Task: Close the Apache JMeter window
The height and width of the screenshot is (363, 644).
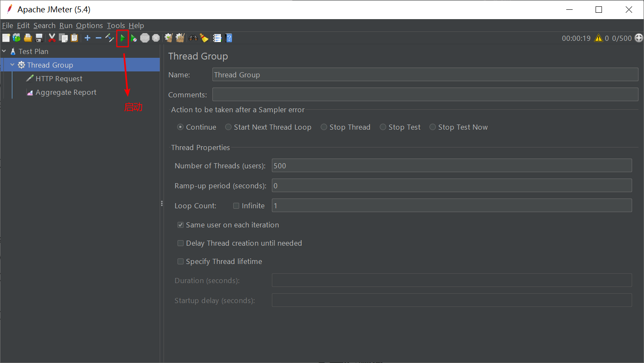Action: [x=629, y=9]
